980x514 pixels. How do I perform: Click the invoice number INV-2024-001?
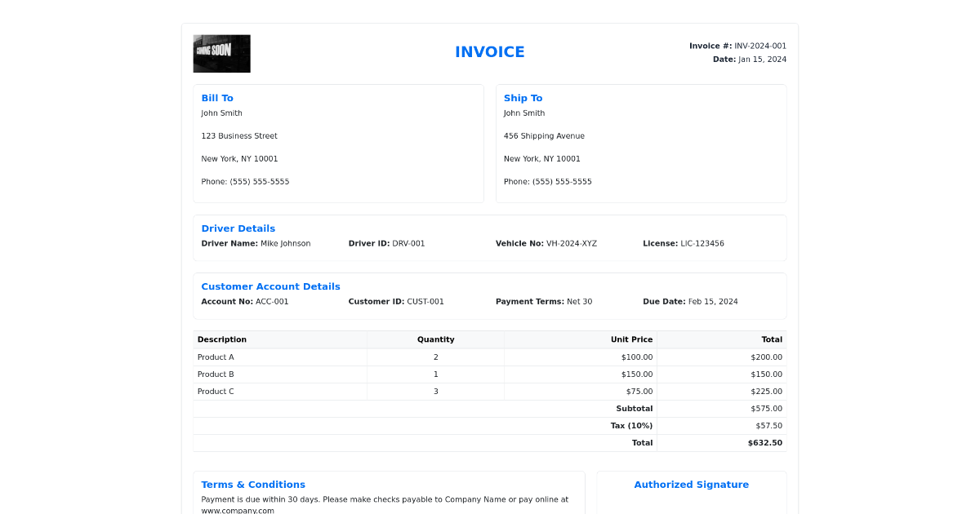pyautogui.click(x=759, y=46)
